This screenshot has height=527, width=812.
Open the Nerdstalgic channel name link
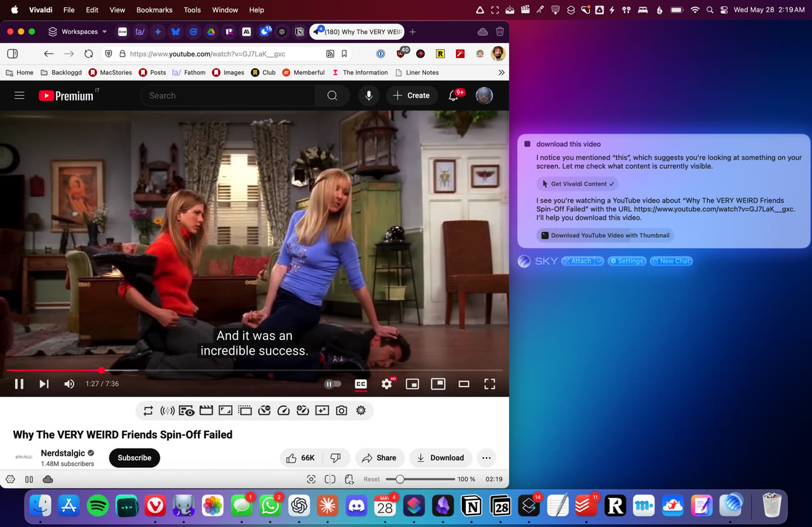pyautogui.click(x=63, y=453)
